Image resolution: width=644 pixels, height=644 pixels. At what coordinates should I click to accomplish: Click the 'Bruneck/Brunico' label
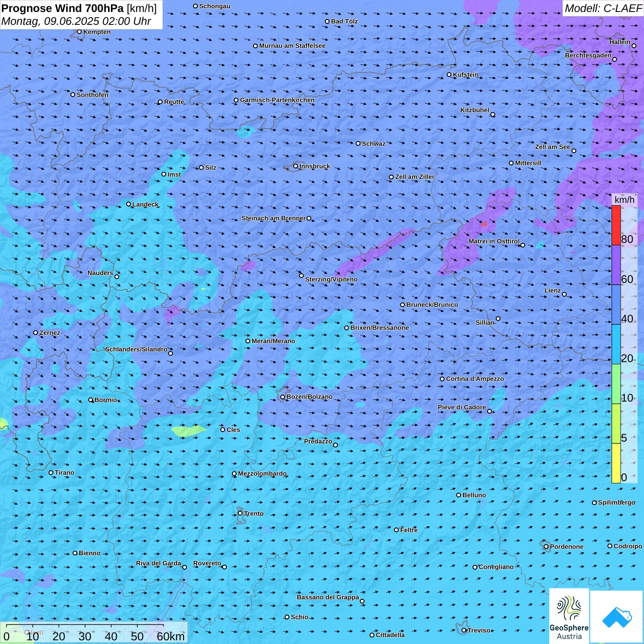[432, 305]
